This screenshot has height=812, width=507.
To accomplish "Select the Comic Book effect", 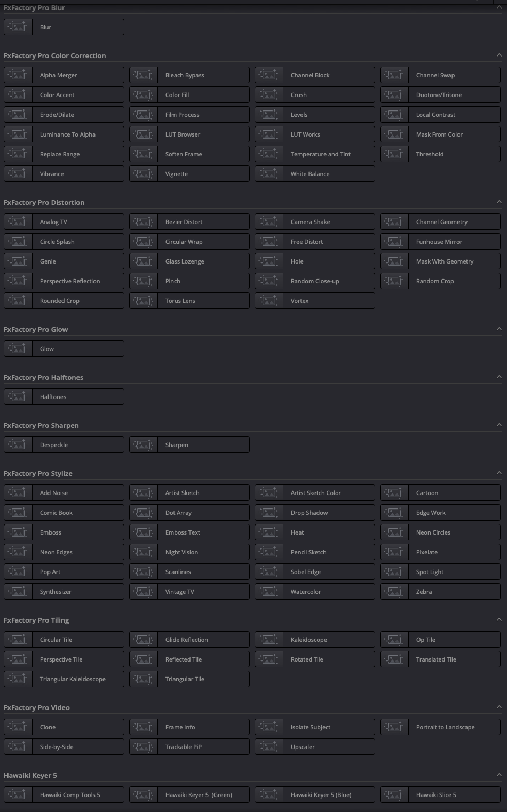I will (64, 513).
